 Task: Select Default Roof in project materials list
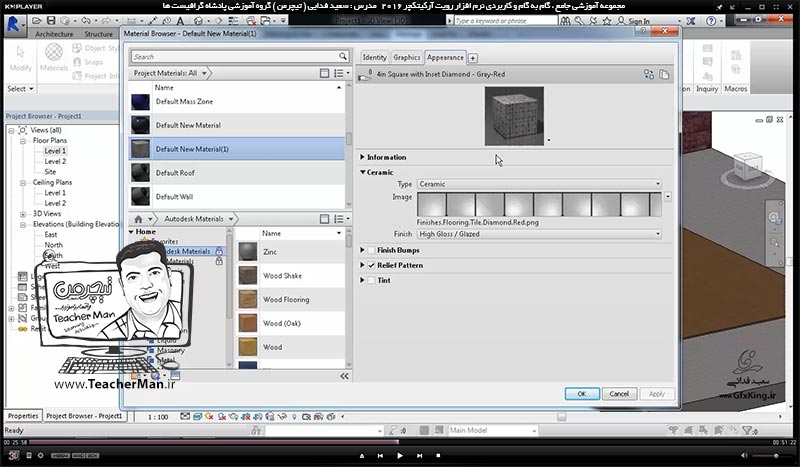[237, 173]
